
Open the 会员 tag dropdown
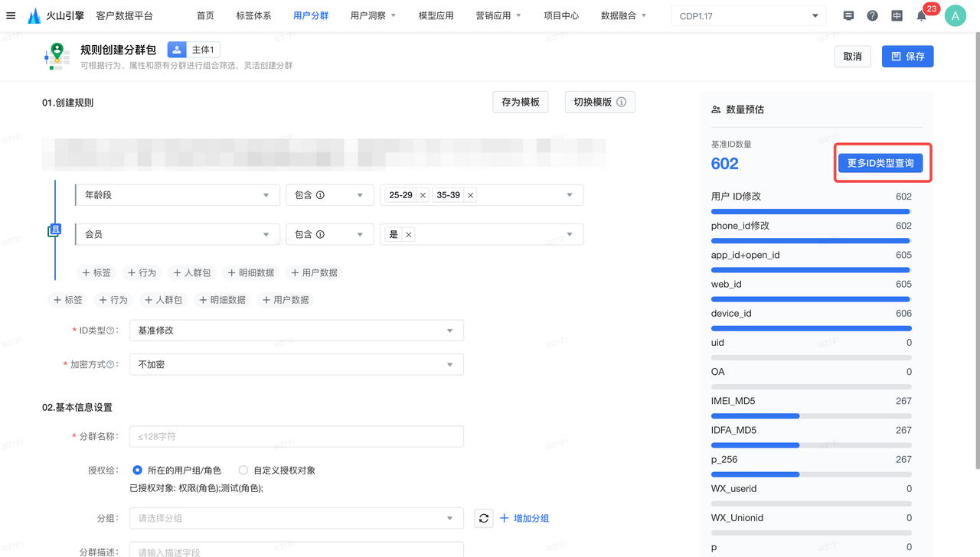coord(176,234)
